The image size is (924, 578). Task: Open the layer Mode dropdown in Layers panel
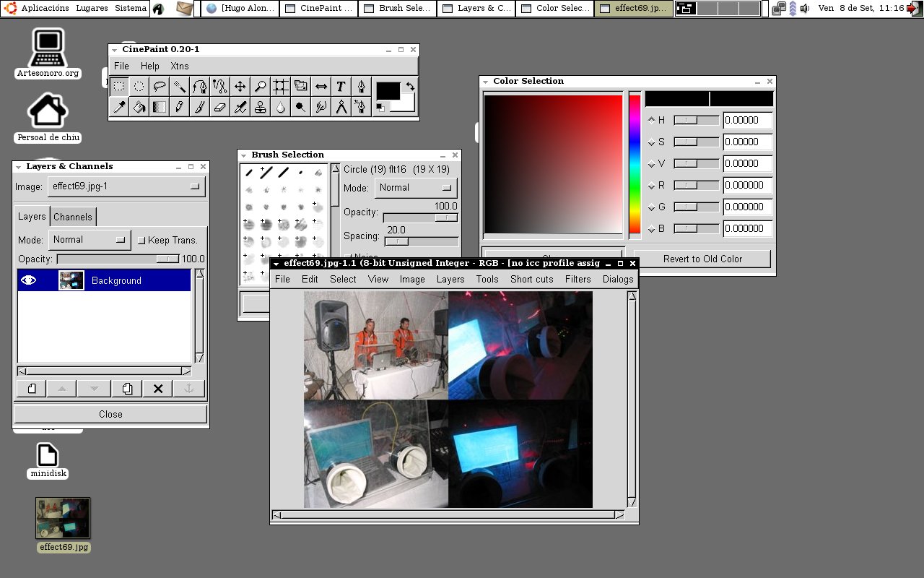[x=89, y=240]
